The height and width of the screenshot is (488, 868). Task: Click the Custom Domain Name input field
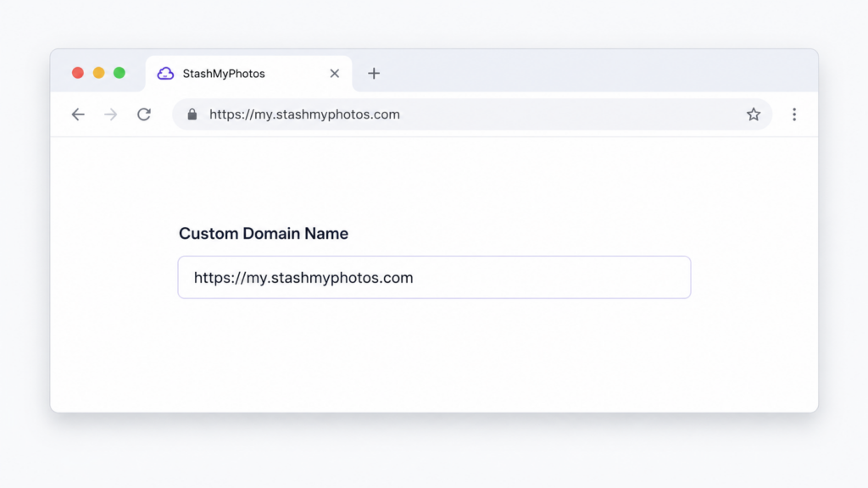click(434, 277)
